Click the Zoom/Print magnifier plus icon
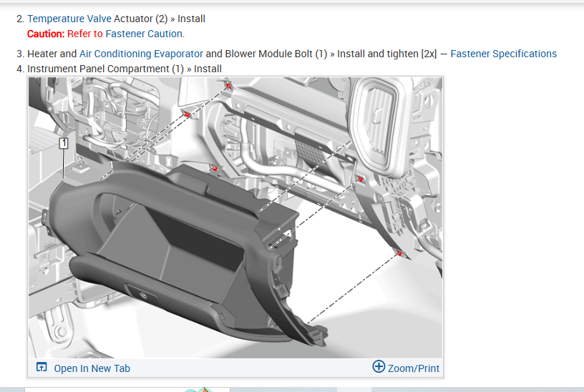 click(379, 366)
